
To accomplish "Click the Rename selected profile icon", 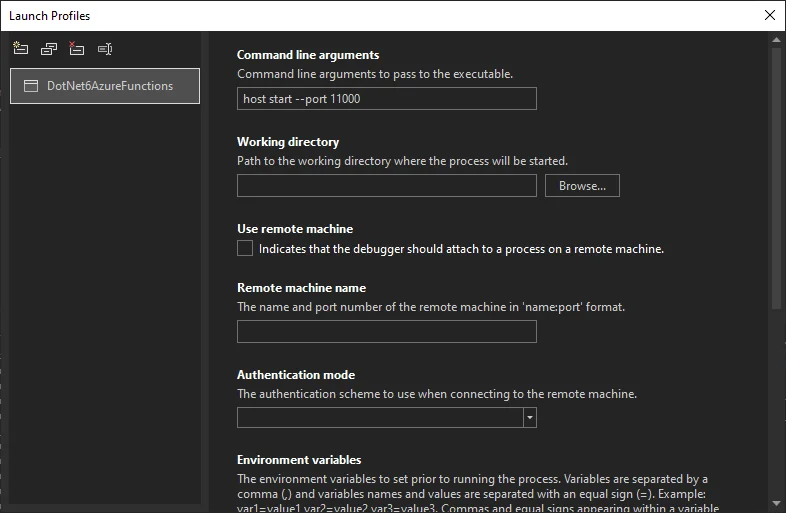I will coord(105,48).
